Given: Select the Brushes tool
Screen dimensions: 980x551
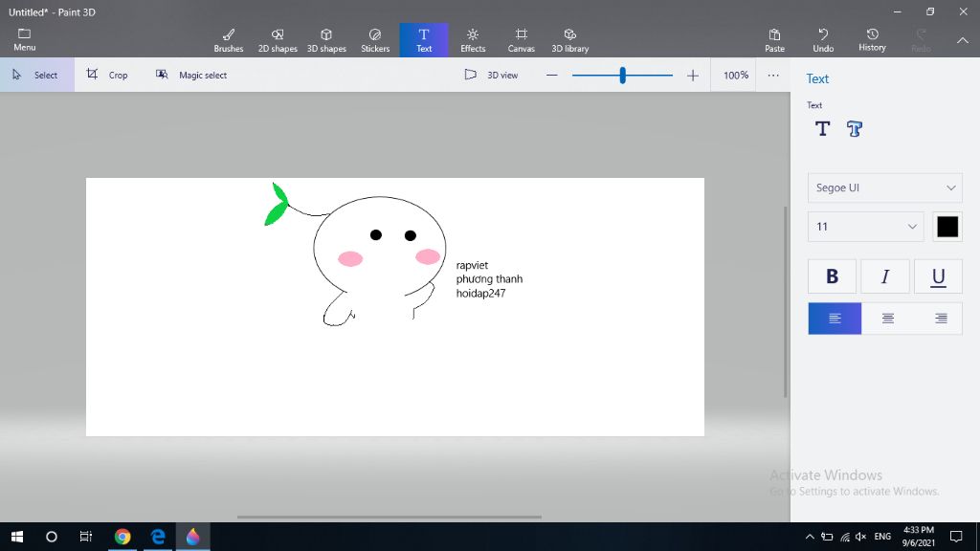Looking at the screenshot, I should (x=229, y=40).
